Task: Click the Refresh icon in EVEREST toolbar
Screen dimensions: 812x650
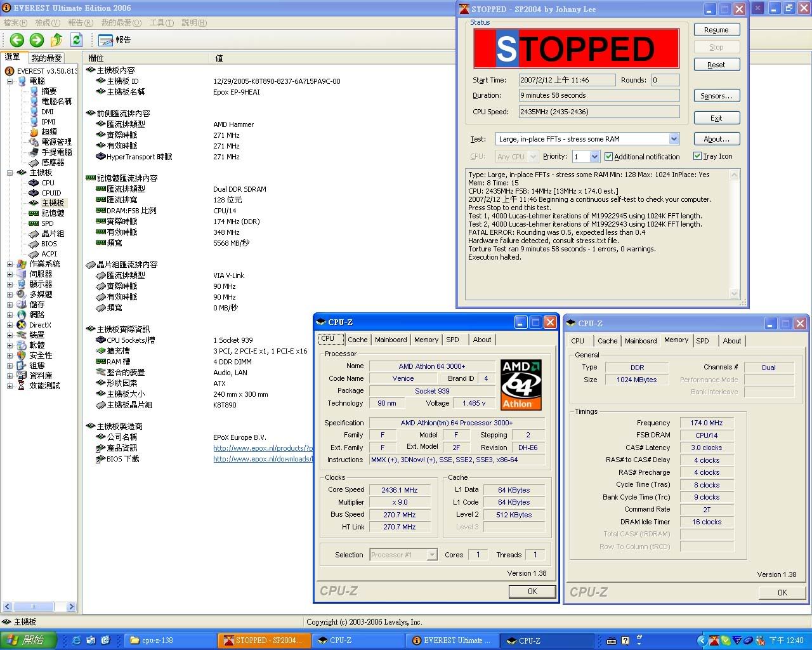Action: tap(76, 40)
